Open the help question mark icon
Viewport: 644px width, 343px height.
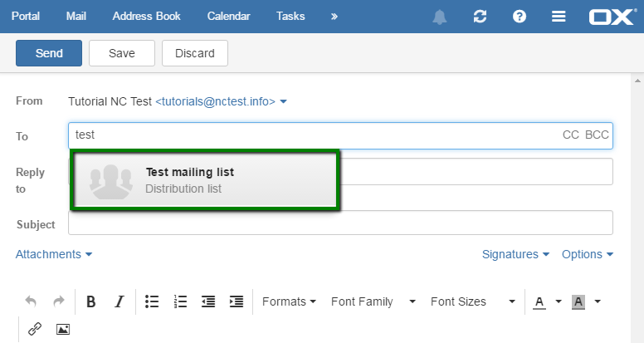tap(520, 17)
